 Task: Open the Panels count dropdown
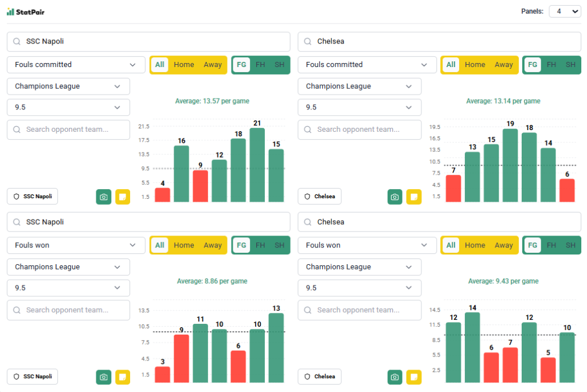tap(565, 11)
